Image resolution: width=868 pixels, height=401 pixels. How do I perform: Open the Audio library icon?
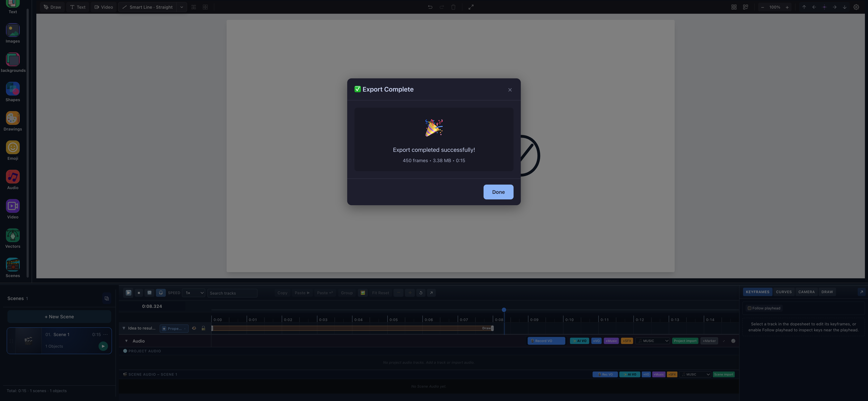pos(13,177)
